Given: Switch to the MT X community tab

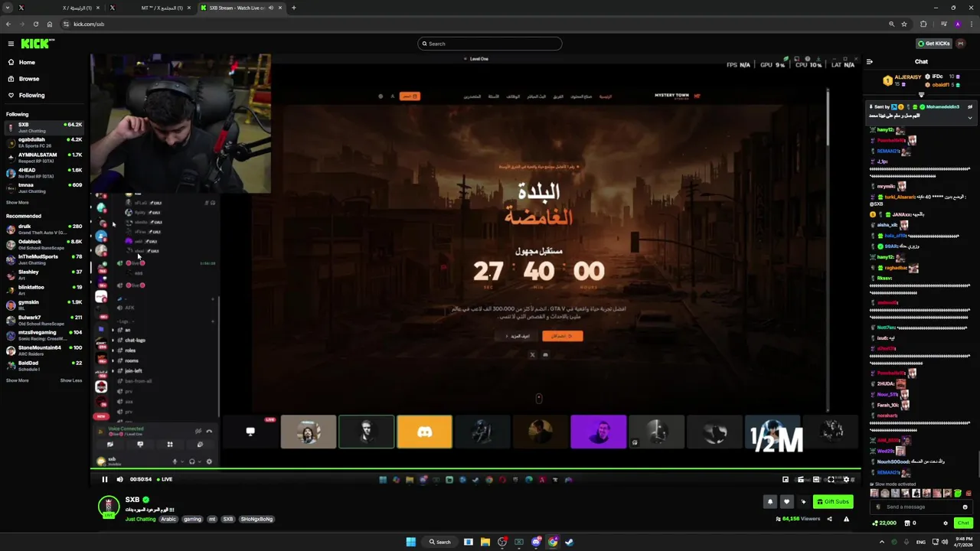Looking at the screenshot, I should click(x=149, y=8).
